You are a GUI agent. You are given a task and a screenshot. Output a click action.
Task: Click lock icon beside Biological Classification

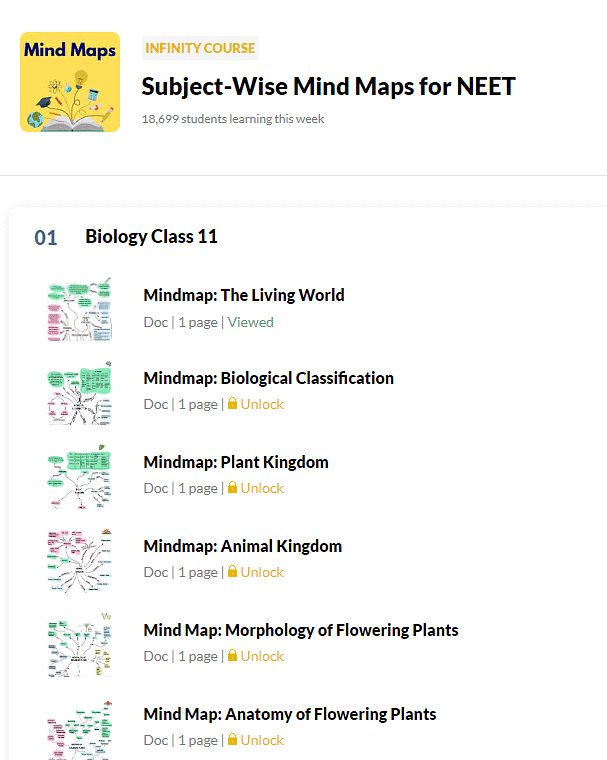tap(232, 404)
